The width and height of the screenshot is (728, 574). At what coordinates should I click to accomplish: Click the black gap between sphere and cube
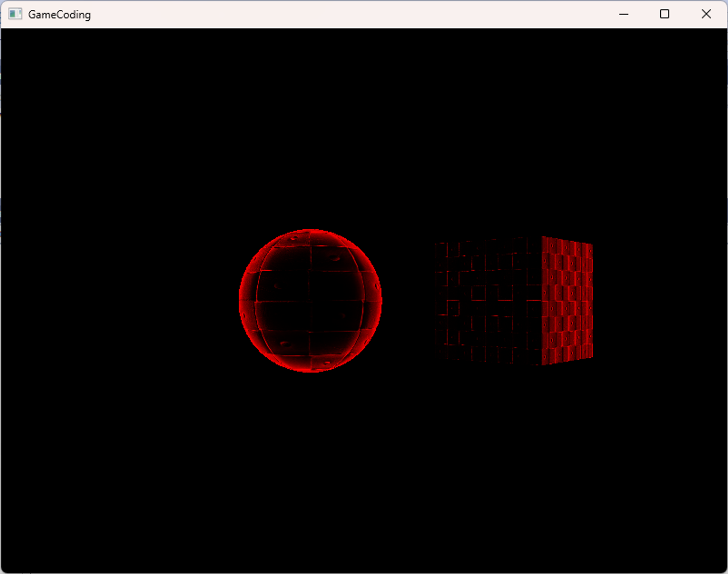[408, 301]
